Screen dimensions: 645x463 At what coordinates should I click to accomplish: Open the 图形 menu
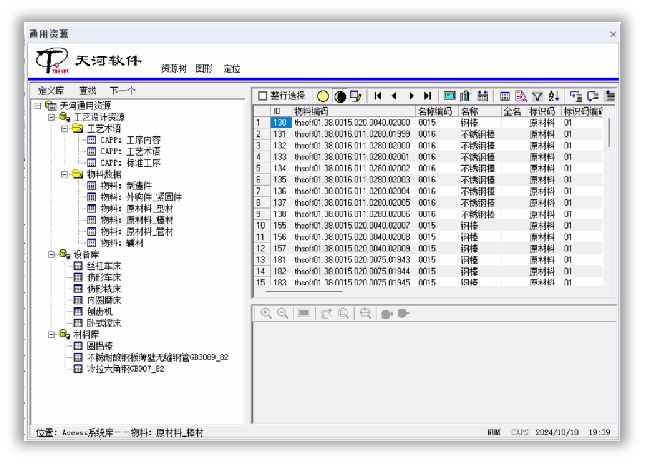[204, 69]
